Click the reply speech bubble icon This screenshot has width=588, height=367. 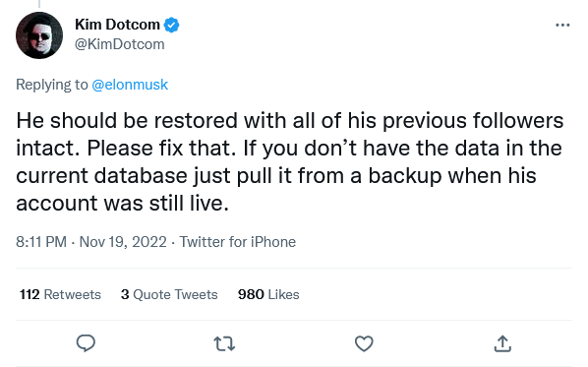(x=86, y=343)
